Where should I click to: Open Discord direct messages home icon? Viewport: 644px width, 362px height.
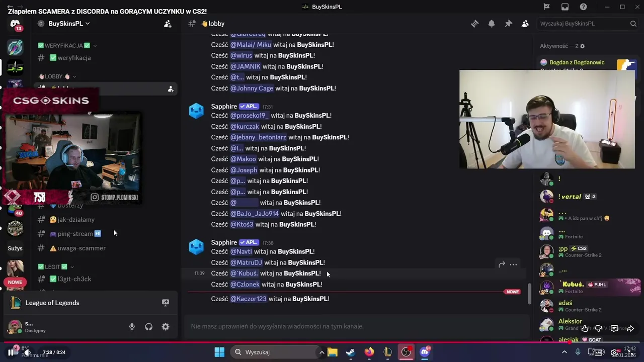[15, 24]
